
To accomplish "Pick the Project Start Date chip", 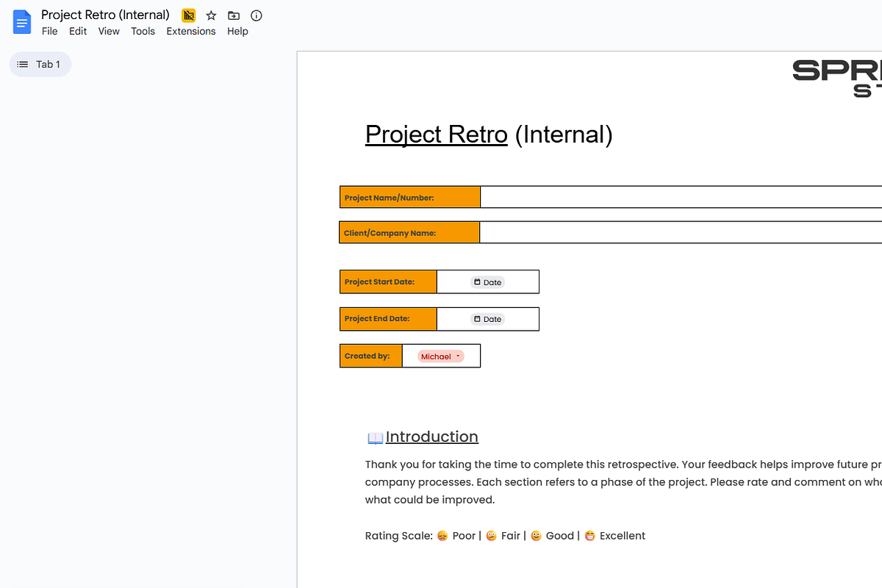I will coord(488,282).
